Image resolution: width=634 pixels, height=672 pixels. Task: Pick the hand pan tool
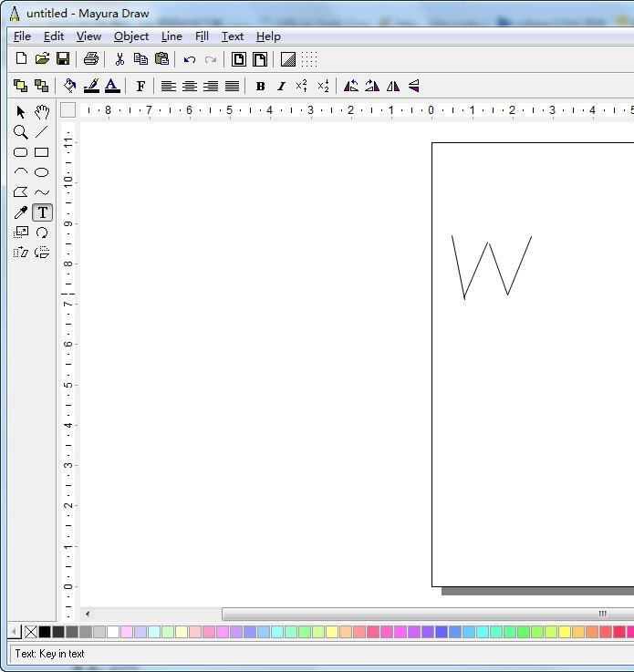click(x=42, y=112)
